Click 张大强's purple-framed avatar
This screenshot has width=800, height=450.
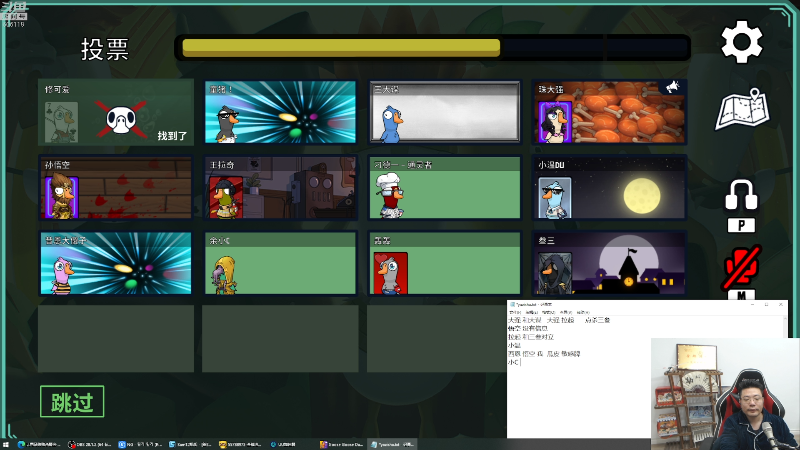[x=555, y=121]
